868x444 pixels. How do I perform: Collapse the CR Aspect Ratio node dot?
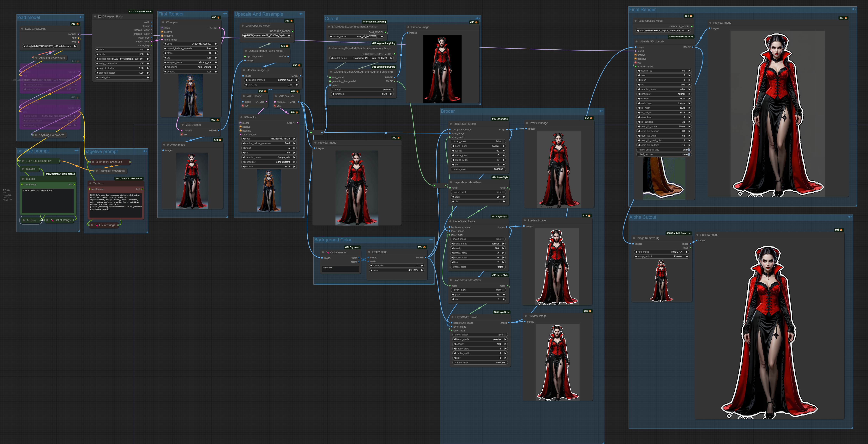tap(95, 16)
